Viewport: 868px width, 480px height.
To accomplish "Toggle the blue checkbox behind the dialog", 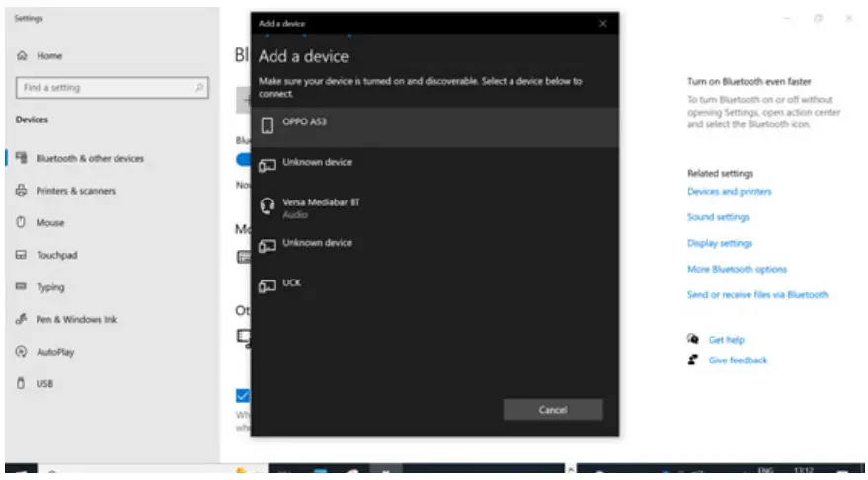I will tap(243, 396).
